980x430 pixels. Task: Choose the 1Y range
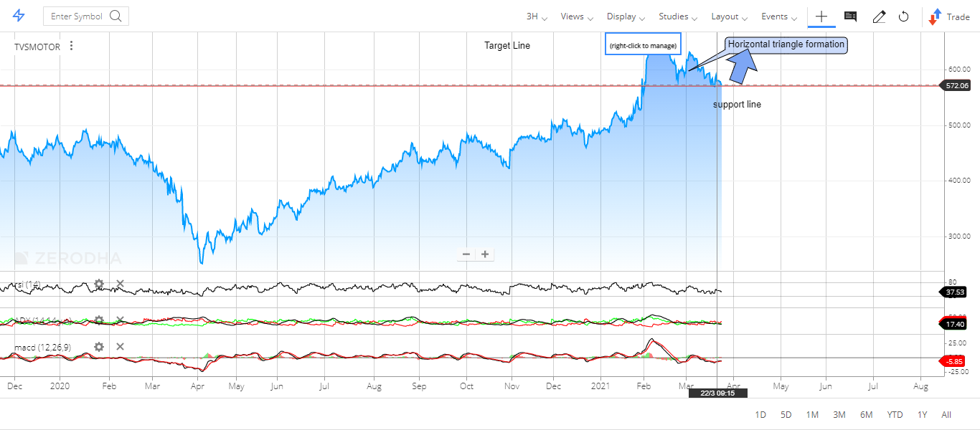coord(922,415)
